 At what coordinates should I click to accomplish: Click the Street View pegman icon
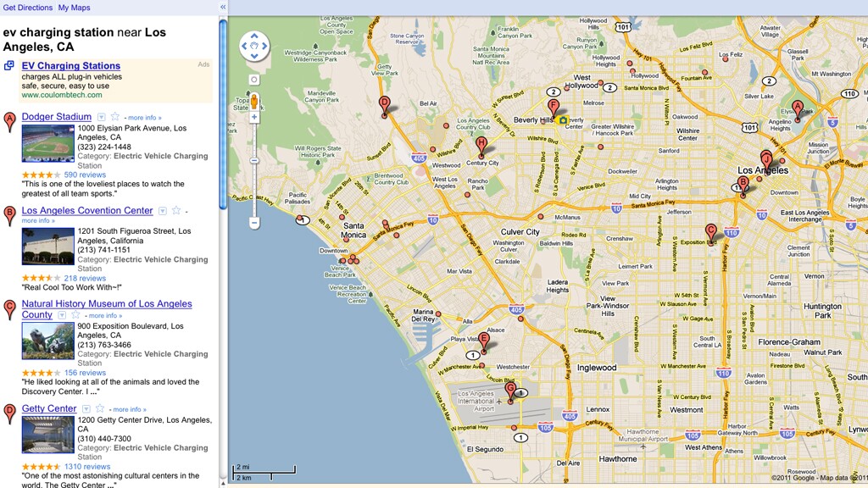click(x=254, y=102)
